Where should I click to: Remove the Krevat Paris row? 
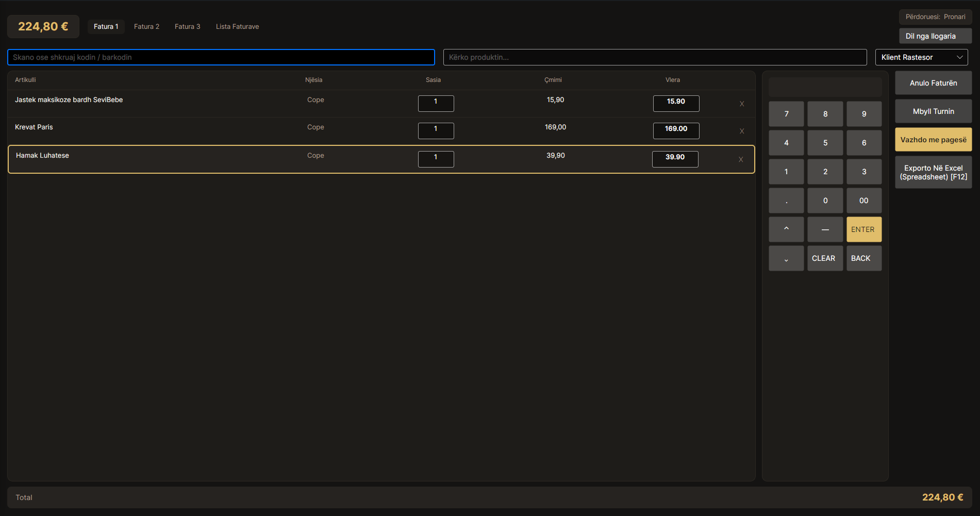[742, 131]
